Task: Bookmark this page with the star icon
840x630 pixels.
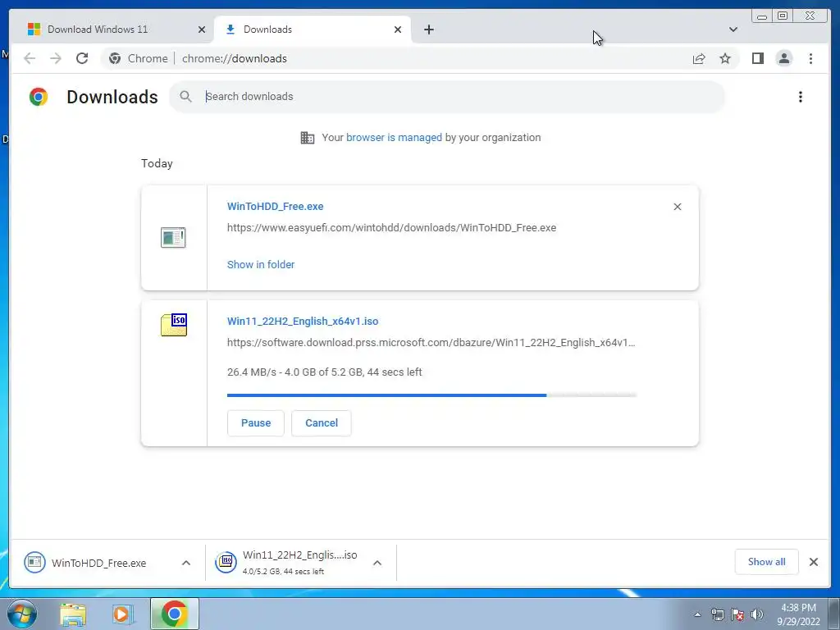Action: (x=725, y=58)
